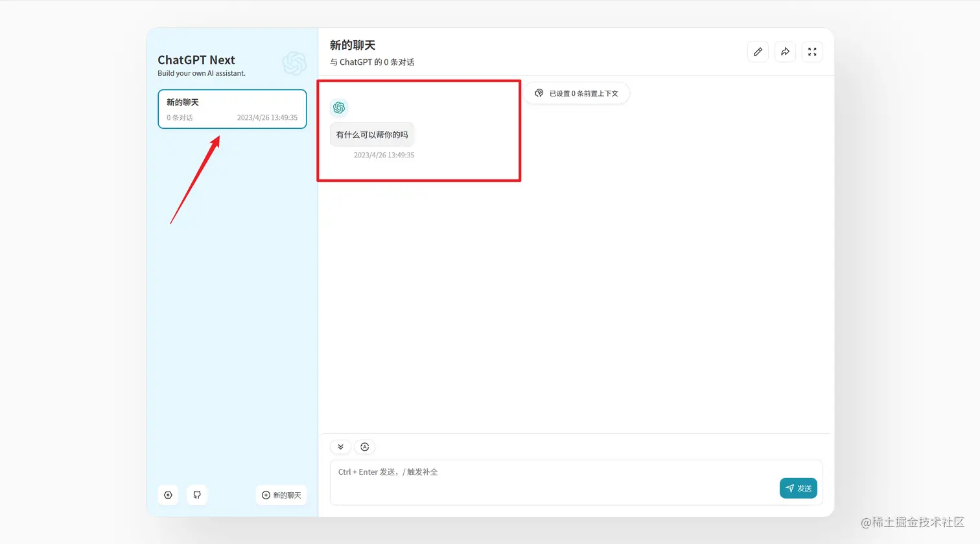Open the GitHub link icon in sidebar
The image size is (980, 544).
(197, 495)
